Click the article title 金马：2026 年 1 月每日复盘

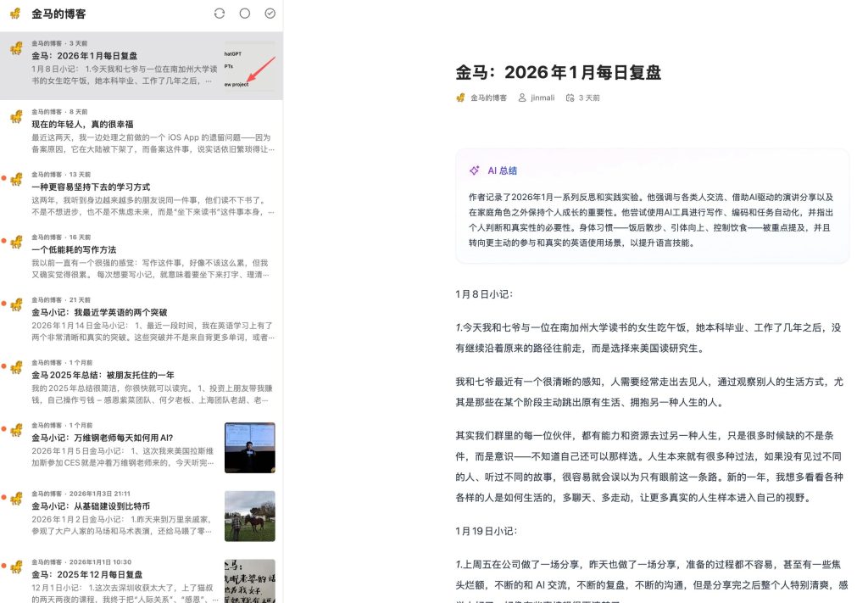(x=558, y=72)
